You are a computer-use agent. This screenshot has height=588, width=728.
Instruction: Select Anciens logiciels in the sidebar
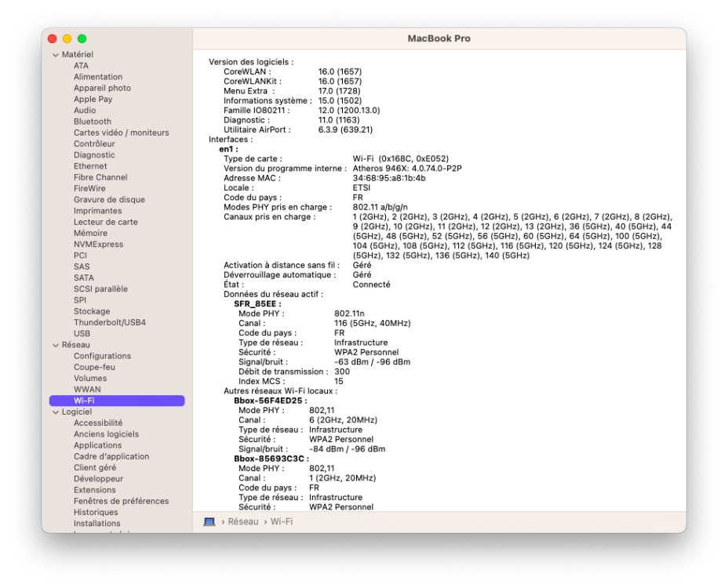click(107, 434)
